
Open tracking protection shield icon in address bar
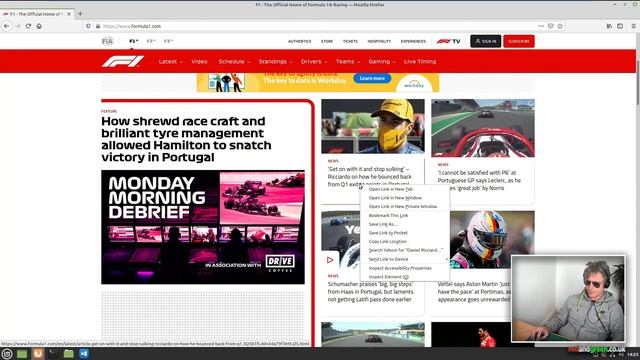[x=88, y=26]
